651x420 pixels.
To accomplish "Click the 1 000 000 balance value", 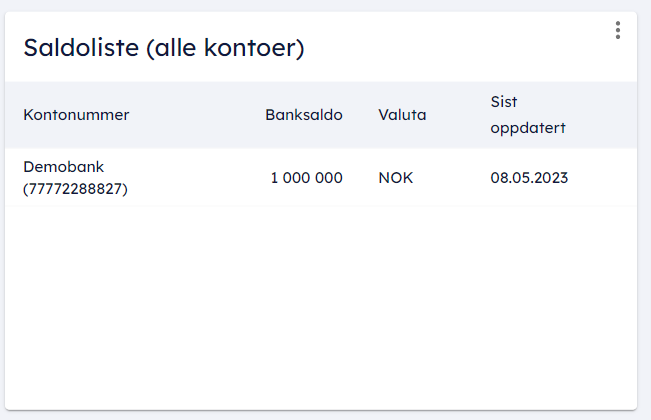I will tap(306, 178).
